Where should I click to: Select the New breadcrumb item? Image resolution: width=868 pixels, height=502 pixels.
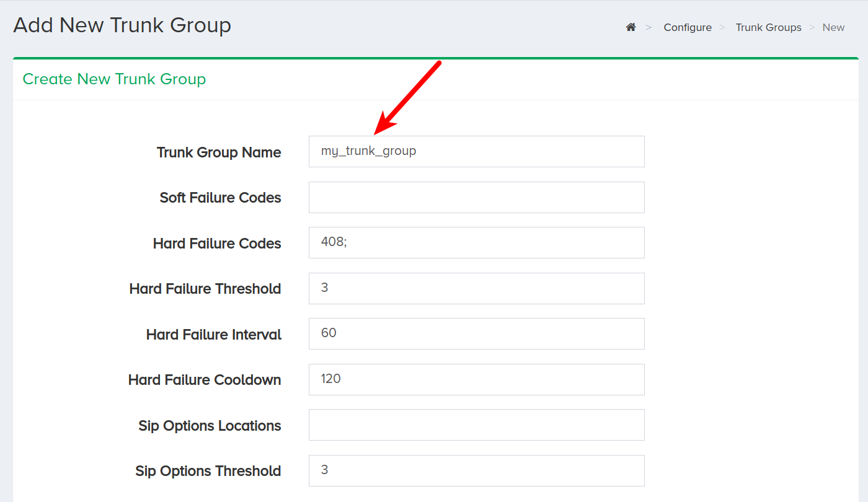[833, 27]
